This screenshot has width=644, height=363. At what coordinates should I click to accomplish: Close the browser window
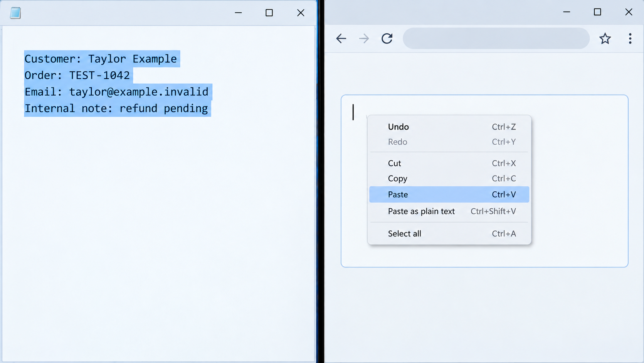coord(629,12)
